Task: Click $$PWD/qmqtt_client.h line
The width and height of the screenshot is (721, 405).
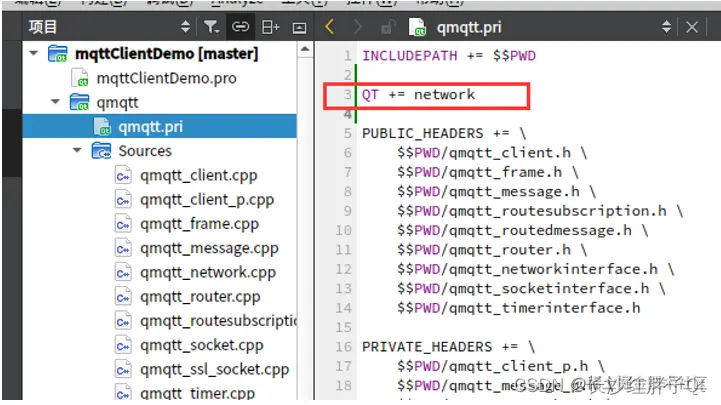Action: [x=492, y=153]
